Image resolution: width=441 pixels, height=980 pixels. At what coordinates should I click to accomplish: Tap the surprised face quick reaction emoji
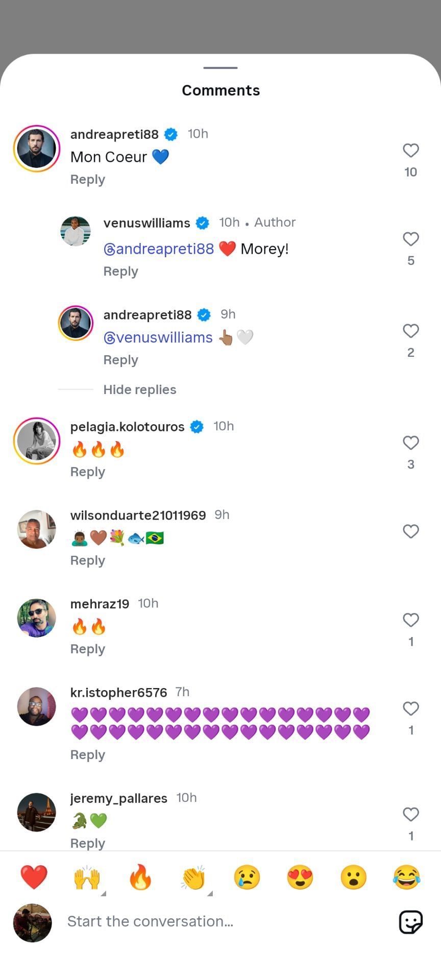tap(353, 877)
